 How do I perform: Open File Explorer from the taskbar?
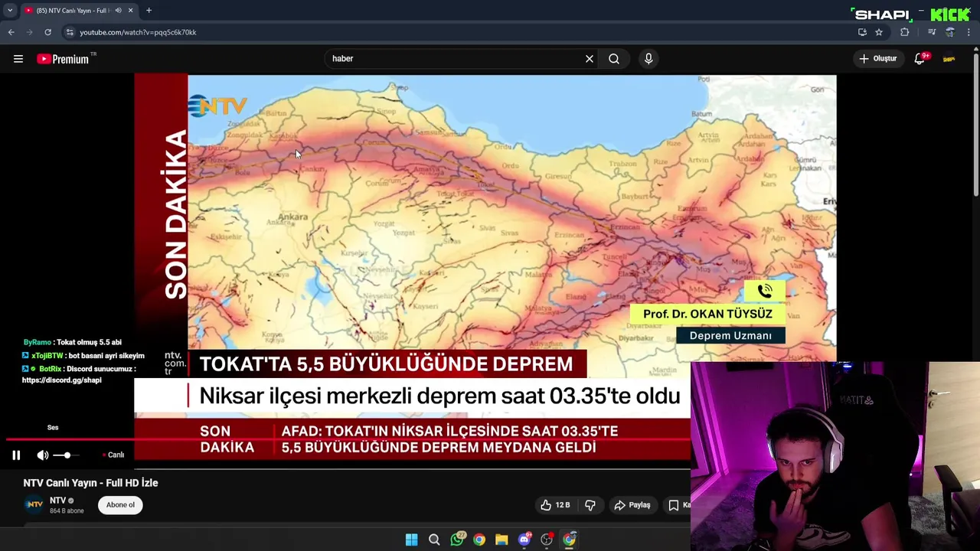click(x=501, y=540)
